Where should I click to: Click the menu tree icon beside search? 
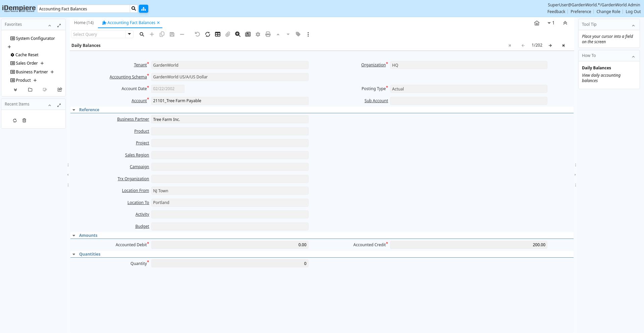(144, 9)
